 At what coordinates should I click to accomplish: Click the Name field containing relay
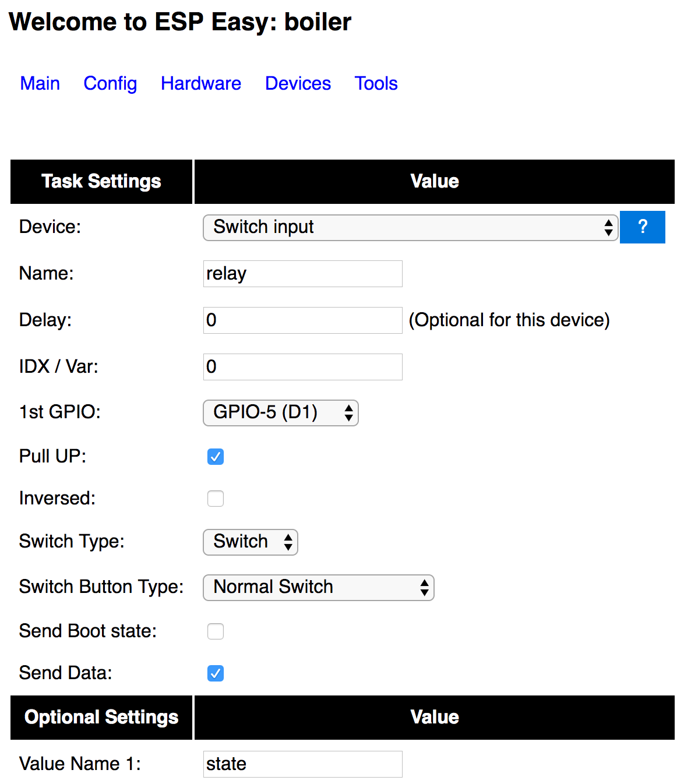point(302,274)
